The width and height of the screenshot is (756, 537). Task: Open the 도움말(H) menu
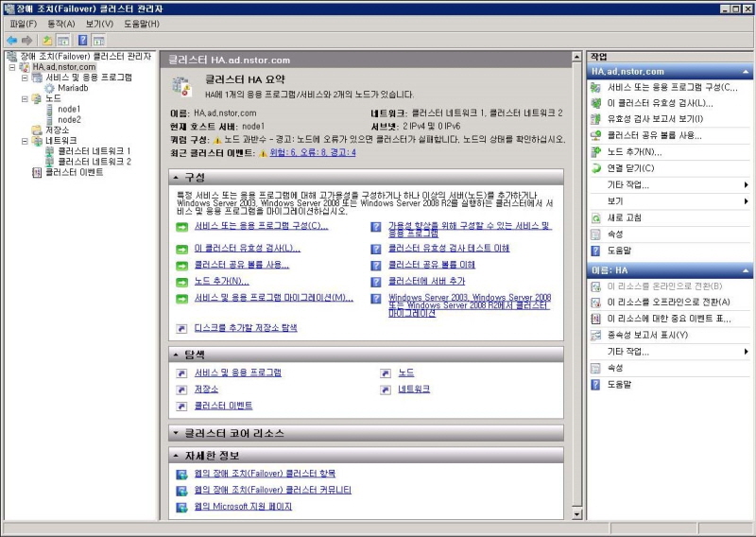pyautogui.click(x=141, y=24)
